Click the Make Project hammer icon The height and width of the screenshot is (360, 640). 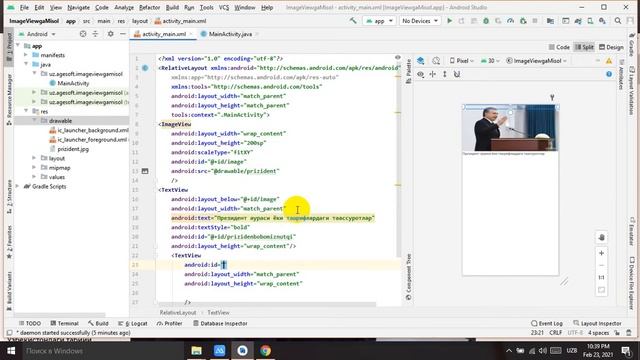click(x=353, y=21)
